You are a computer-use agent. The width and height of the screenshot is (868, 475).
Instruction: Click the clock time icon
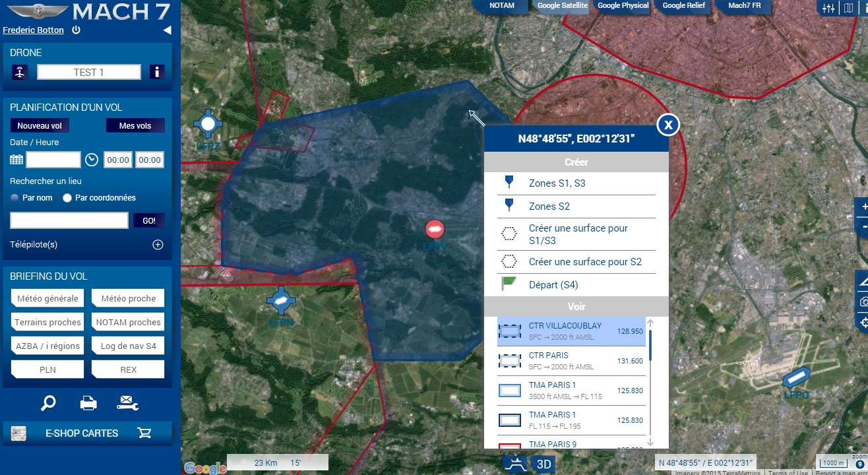[x=92, y=160]
